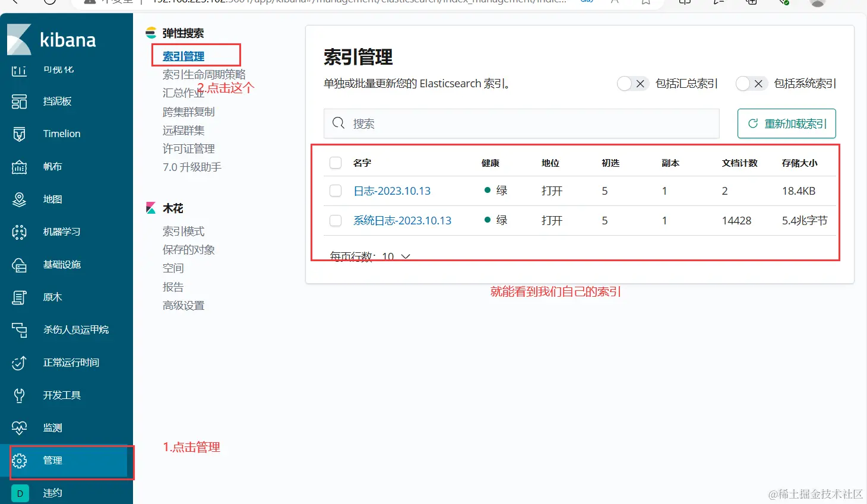Screen dimensions: 867x504
Task: Select 高级设置 menu item
Action: click(x=183, y=305)
